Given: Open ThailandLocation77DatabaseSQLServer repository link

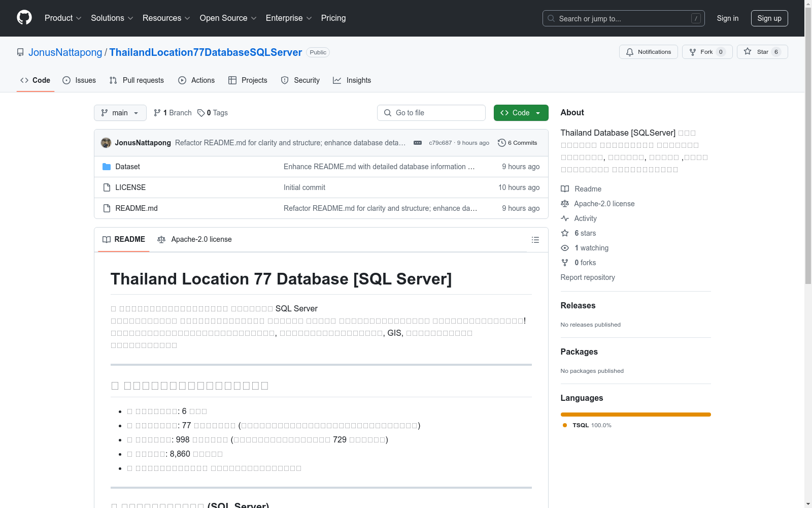Looking at the screenshot, I should (206, 52).
